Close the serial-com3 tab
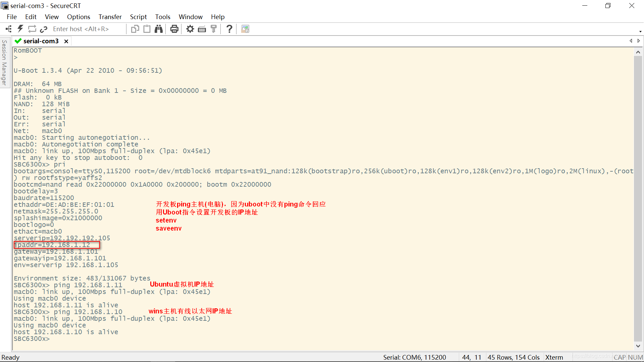Image resolution: width=644 pixels, height=362 pixels. point(66,41)
